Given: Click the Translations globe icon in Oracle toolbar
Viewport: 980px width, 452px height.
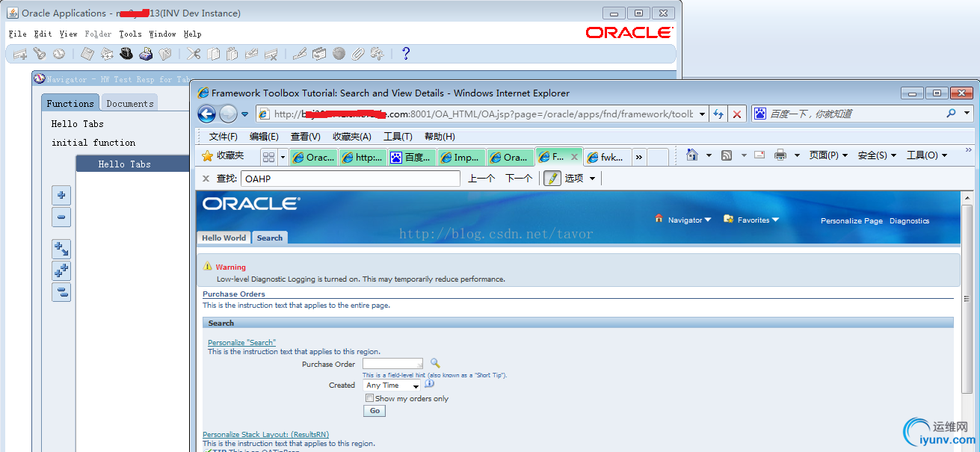Looking at the screenshot, I should pos(339,54).
